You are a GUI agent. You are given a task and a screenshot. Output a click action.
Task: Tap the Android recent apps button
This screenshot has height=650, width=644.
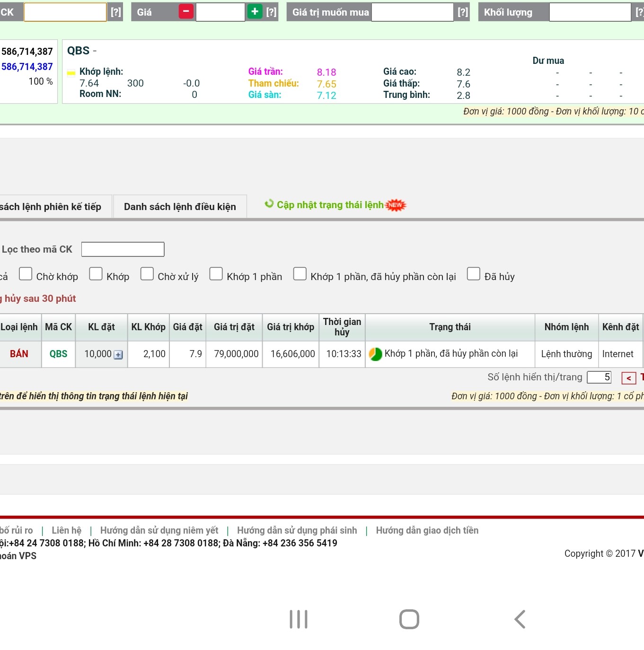pos(298,619)
